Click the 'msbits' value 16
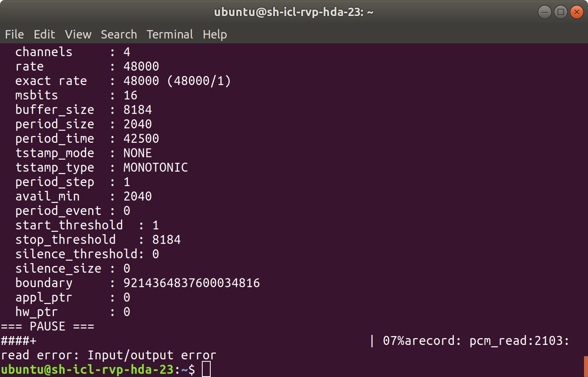 (131, 95)
